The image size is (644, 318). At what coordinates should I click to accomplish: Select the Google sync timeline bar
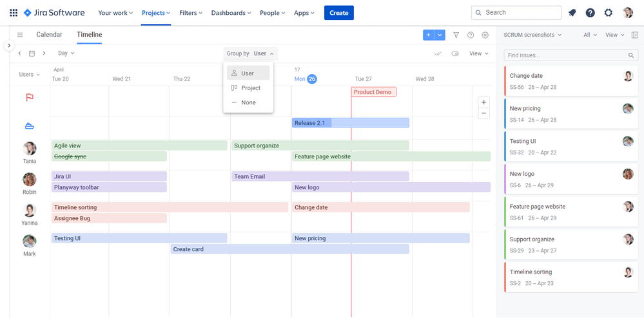coord(109,156)
